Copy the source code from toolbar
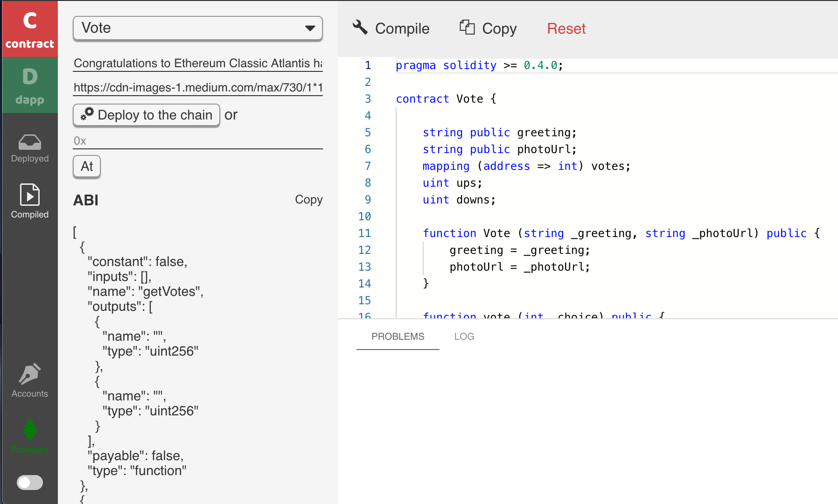The image size is (838, 504). click(x=488, y=28)
